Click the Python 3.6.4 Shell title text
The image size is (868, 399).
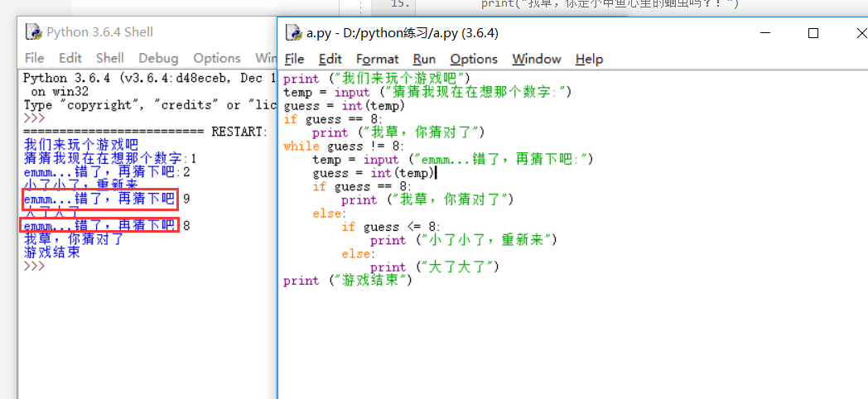point(100,32)
